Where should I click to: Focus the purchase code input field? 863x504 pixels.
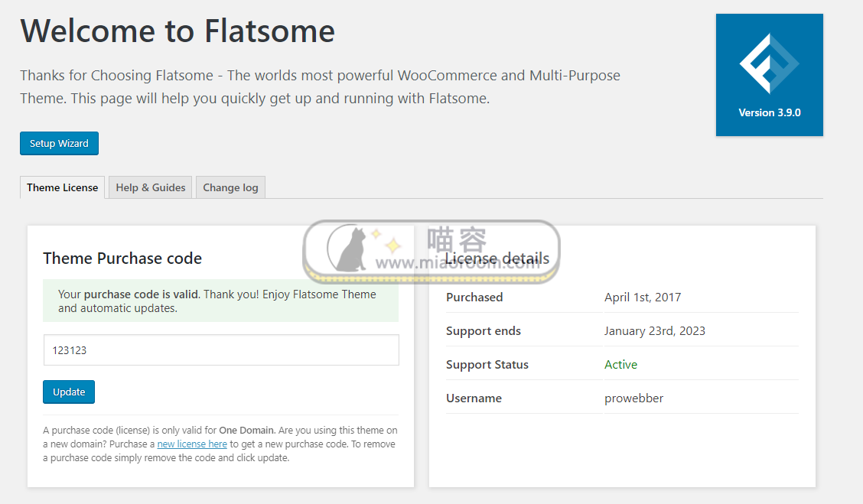(x=221, y=350)
